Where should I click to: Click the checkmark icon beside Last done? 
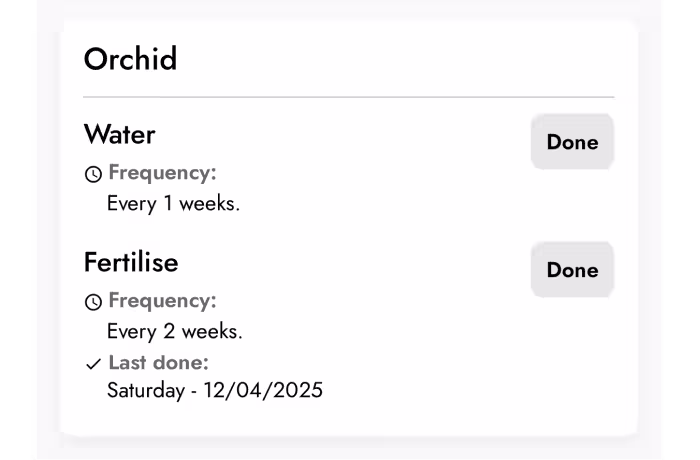click(x=93, y=364)
